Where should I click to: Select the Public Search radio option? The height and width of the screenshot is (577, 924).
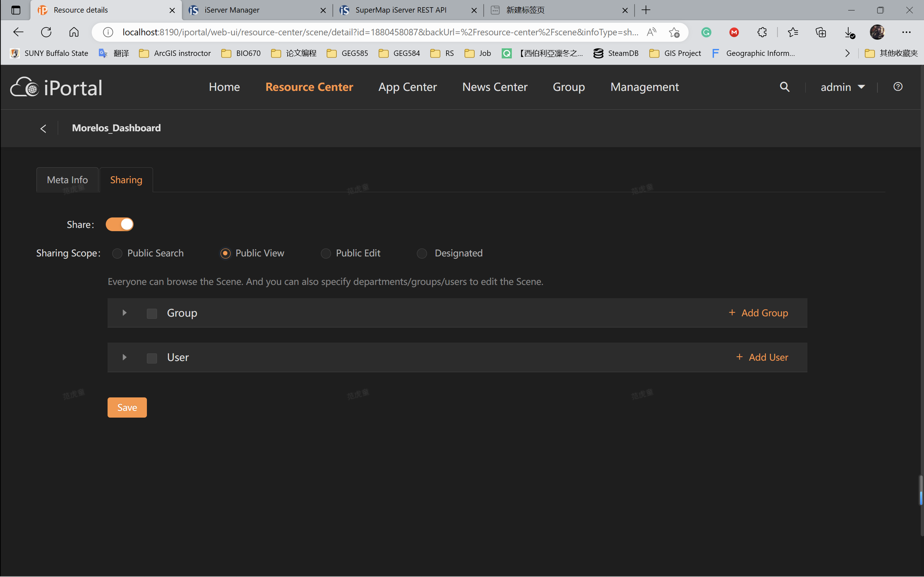[x=117, y=254]
